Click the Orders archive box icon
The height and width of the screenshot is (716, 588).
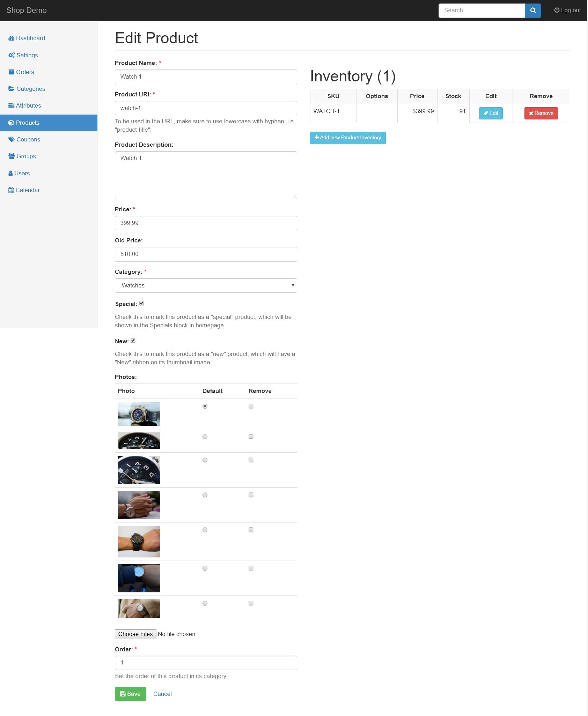tap(11, 72)
